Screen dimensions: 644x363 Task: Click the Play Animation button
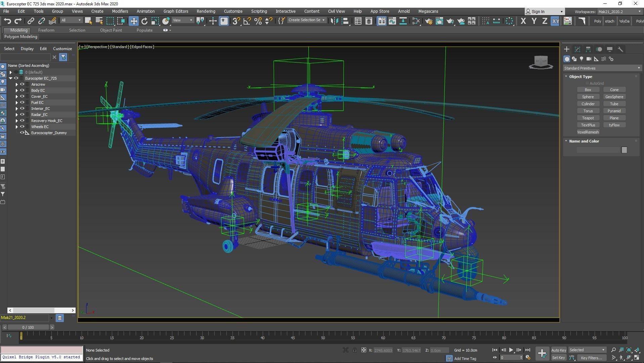pos(511,350)
